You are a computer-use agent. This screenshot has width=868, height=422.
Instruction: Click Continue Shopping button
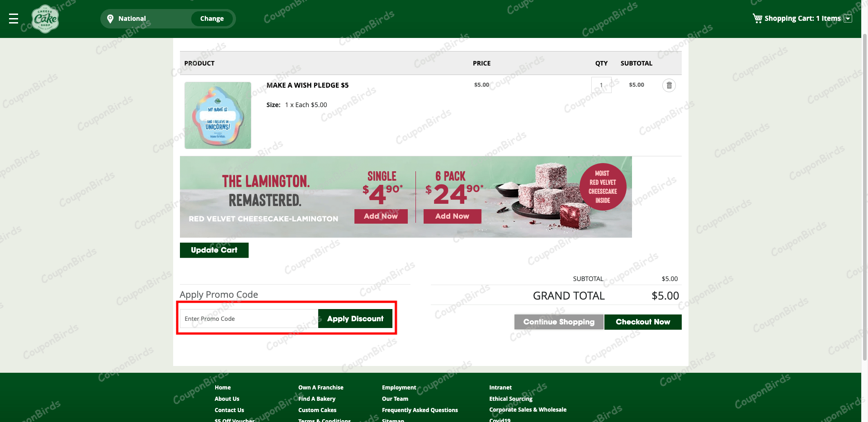(558, 322)
